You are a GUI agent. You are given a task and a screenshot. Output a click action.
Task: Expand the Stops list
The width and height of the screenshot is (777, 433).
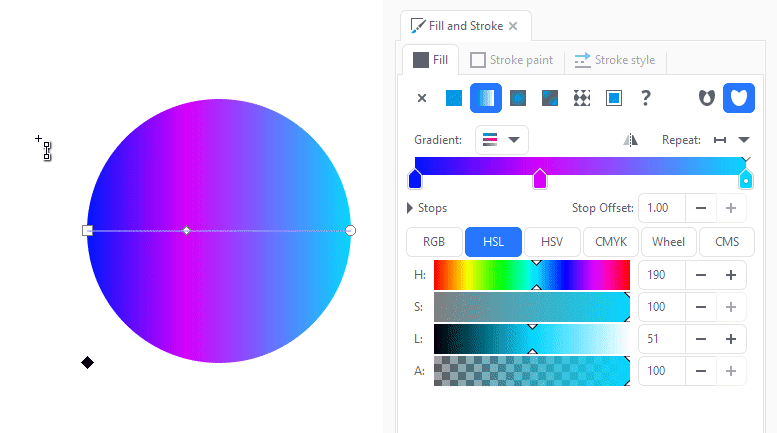[x=427, y=208]
